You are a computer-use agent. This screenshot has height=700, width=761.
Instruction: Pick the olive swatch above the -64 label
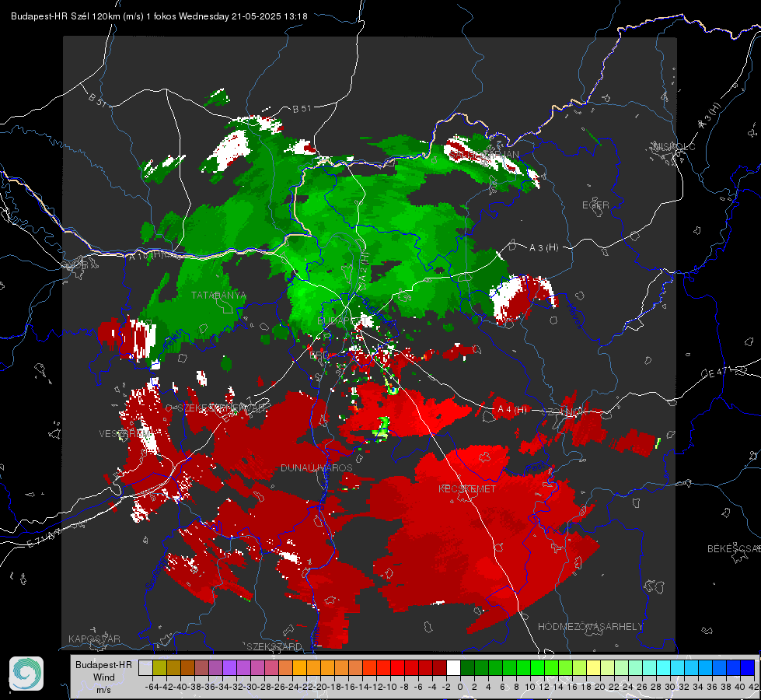pos(159,667)
